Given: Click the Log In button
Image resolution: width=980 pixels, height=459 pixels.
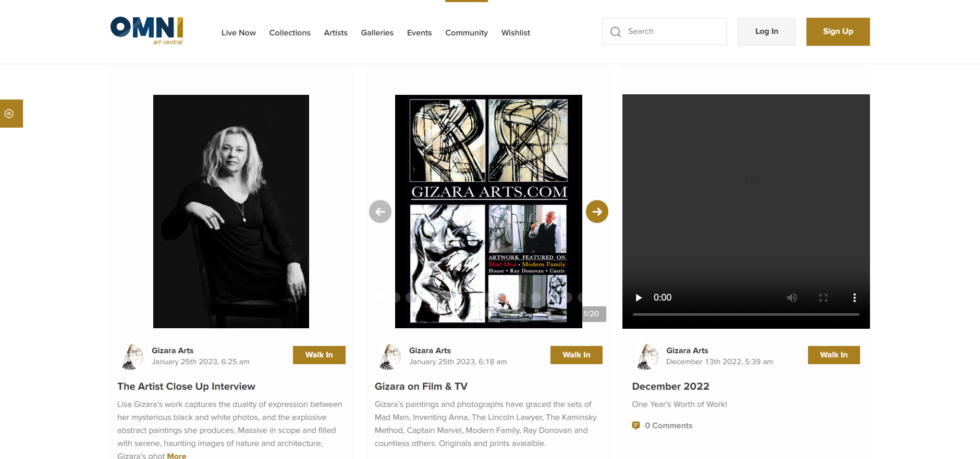Looking at the screenshot, I should [x=767, y=32].
